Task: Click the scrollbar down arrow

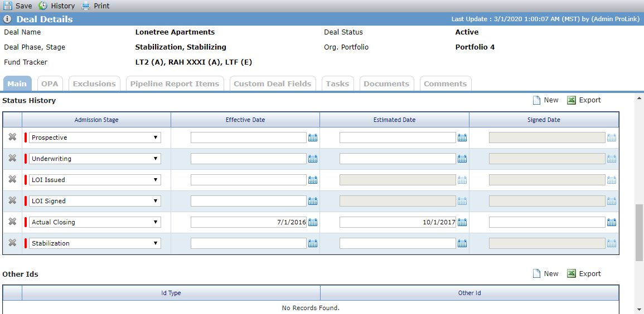Action: click(x=640, y=310)
